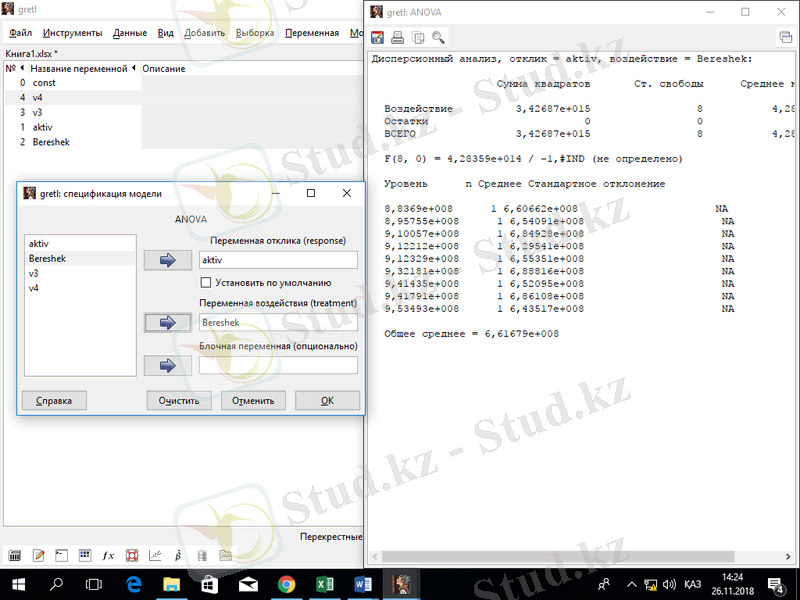This screenshot has height=600, width=800.
Task: Click the Очистить button
Action: point(179,401)
